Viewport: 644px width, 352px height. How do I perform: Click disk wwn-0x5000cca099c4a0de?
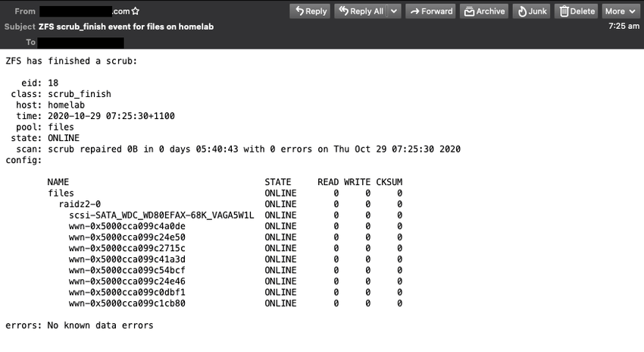(x=127, y=226)
